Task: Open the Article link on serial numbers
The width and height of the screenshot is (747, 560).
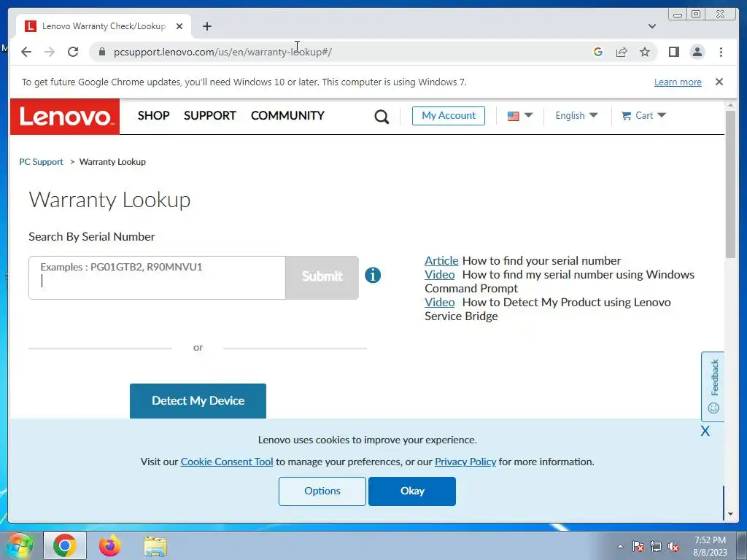Action: [x=441, y=261]
